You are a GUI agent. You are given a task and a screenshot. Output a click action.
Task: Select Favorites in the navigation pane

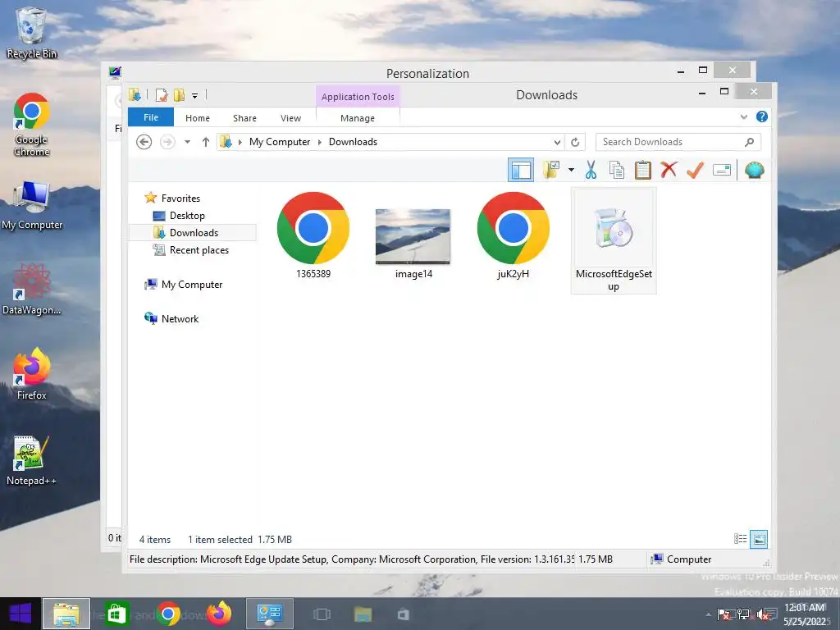pyautogui.click(x=180, y=199)
